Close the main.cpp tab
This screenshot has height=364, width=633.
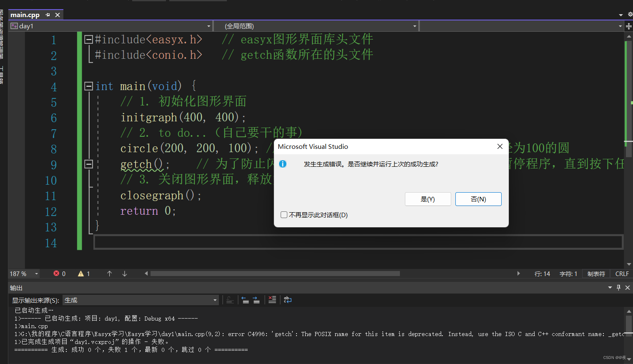coord(58,15)
